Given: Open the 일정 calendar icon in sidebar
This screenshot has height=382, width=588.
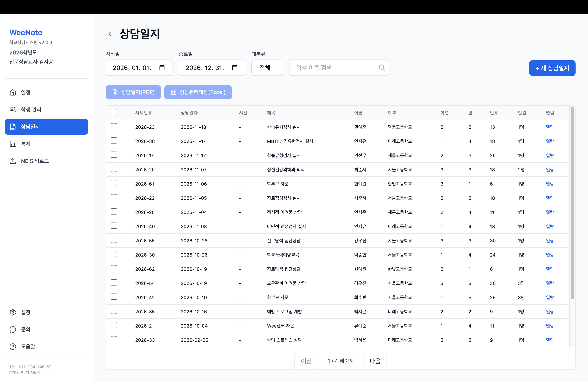Looking at the screenshot, I should (13, 92).
